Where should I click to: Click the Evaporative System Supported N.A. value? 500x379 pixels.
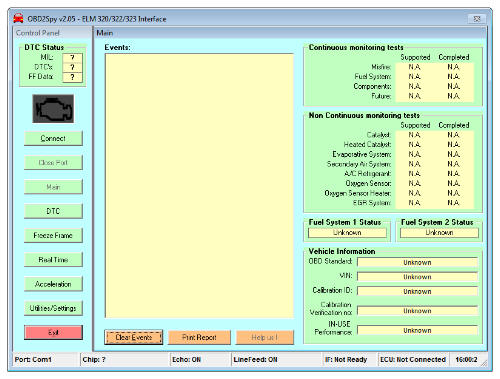point(415,154)
